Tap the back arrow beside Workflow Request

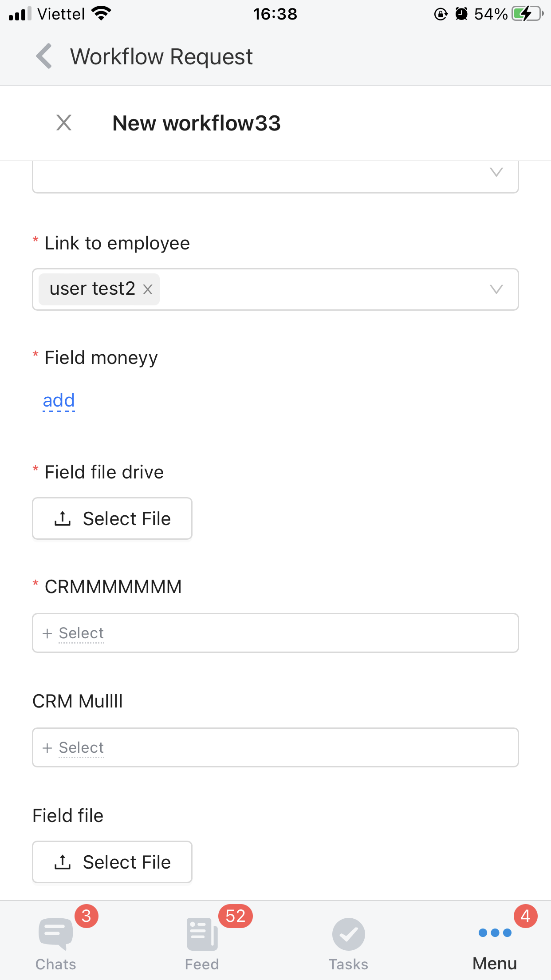44,56
